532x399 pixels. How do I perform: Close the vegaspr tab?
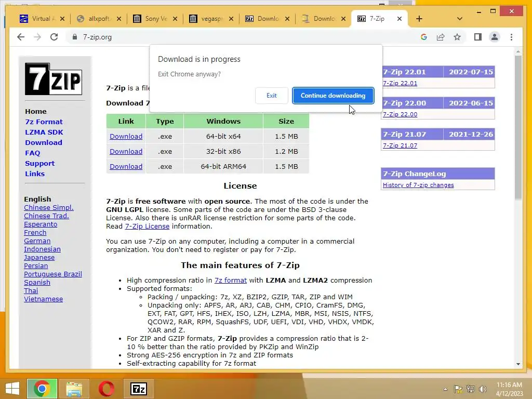click(231, 19)
